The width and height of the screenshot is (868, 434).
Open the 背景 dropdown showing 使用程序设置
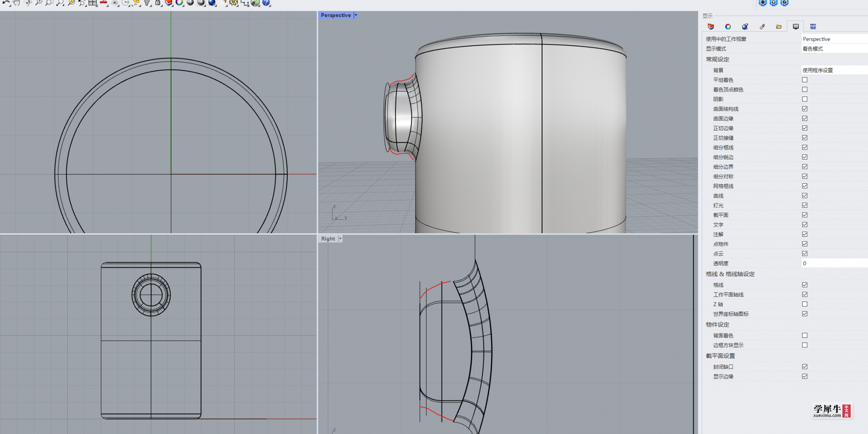coord(834,70)
